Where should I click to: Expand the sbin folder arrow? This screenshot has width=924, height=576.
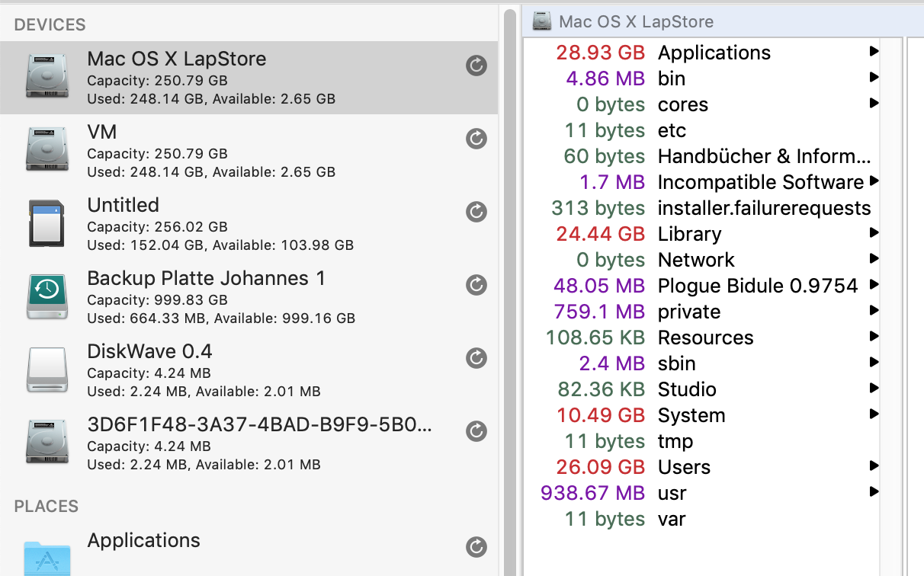tap(874, 363)
